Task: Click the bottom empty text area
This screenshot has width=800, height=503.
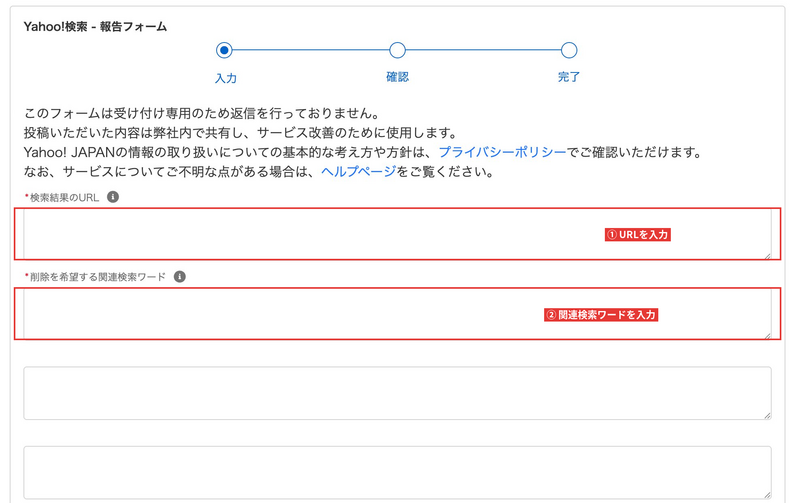Action: point(397,473)
